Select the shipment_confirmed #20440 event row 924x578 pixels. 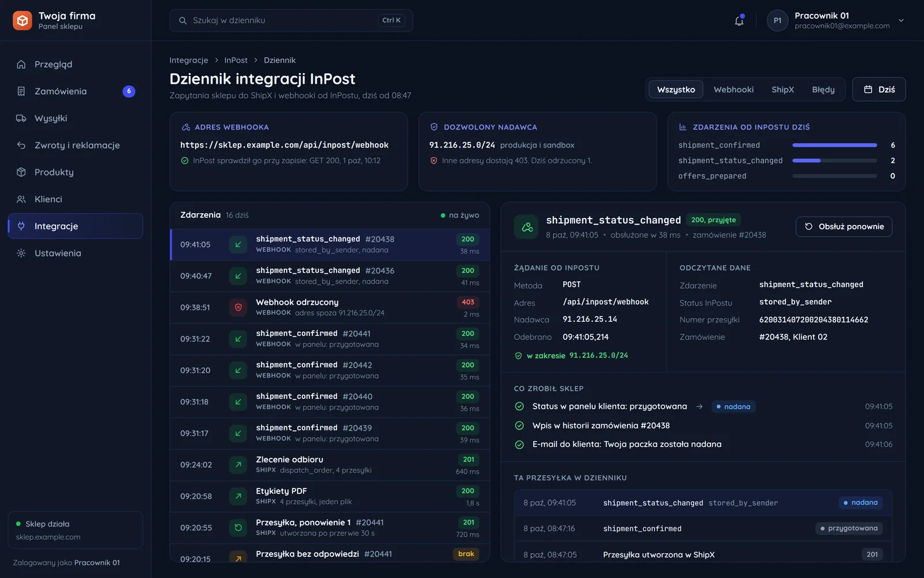pos(330,402)
